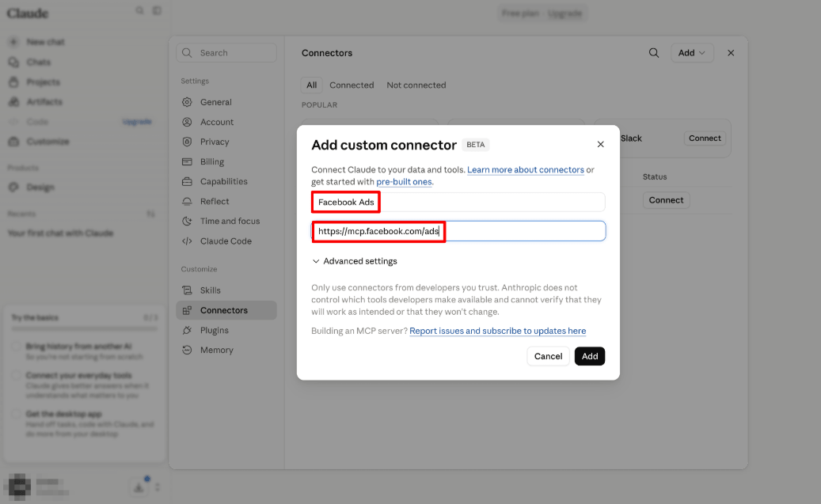This screenshot has width=821, height=504.
Task: Click Upgrade in the Free plan banner
Action: point(564,13)
